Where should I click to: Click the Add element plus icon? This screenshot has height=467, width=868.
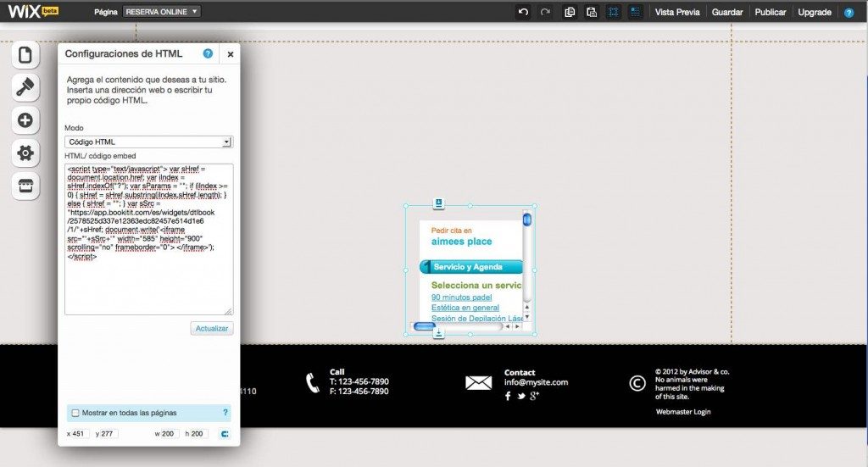click(25, 120)
